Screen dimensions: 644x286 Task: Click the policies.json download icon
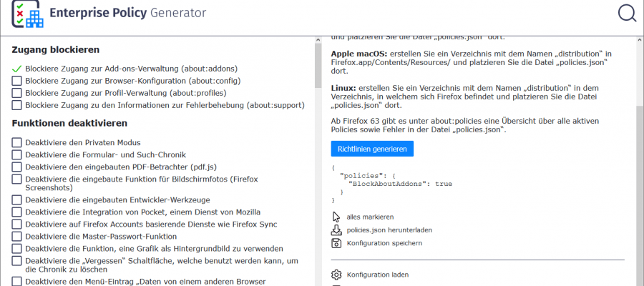pyautogui.click(x=336, y=230)
